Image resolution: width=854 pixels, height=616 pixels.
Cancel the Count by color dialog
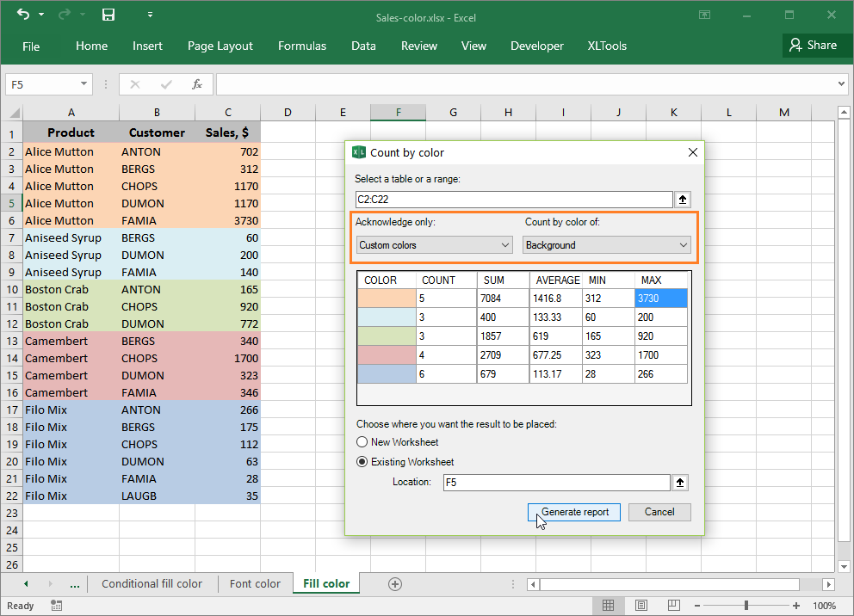[x=659, y=512]
